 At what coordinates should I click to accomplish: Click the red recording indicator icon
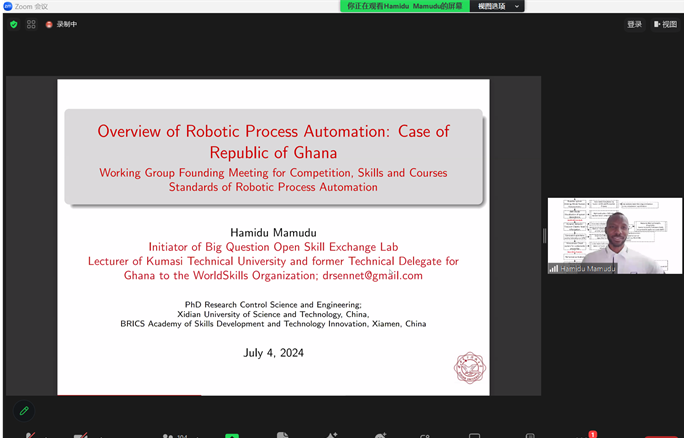49,24
